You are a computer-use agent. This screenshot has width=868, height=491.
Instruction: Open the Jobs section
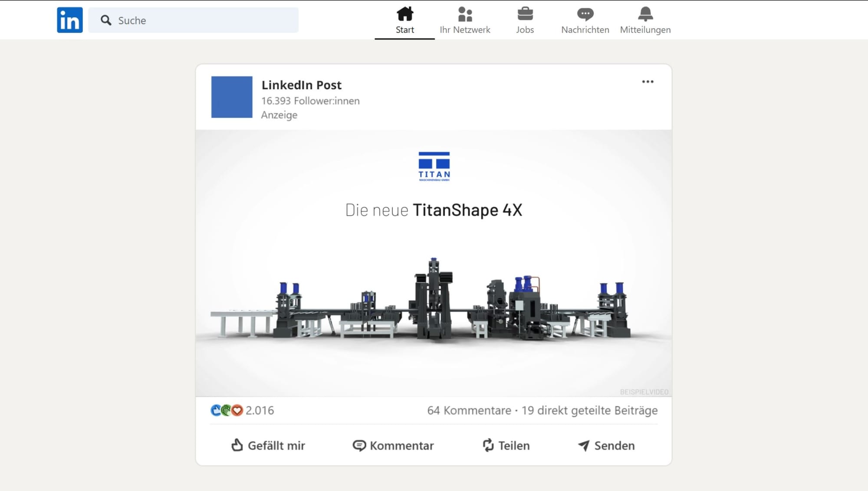(x=525, y=20)
